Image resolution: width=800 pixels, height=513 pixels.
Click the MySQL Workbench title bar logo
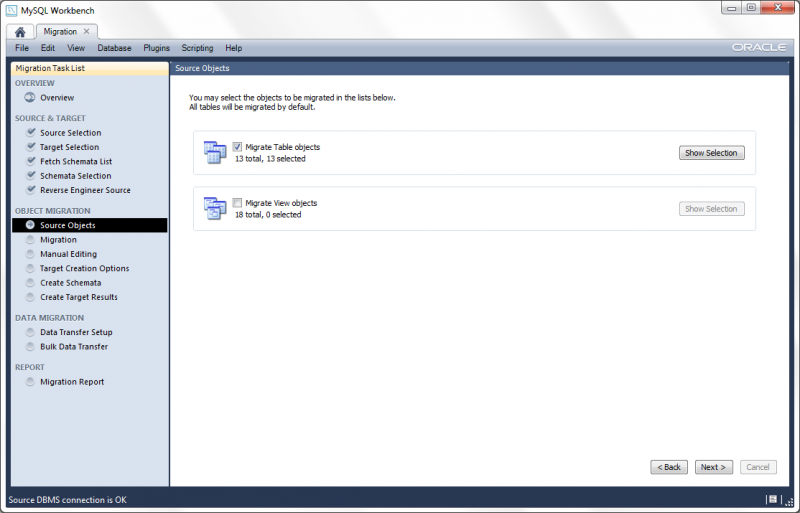tap(11, 10)
